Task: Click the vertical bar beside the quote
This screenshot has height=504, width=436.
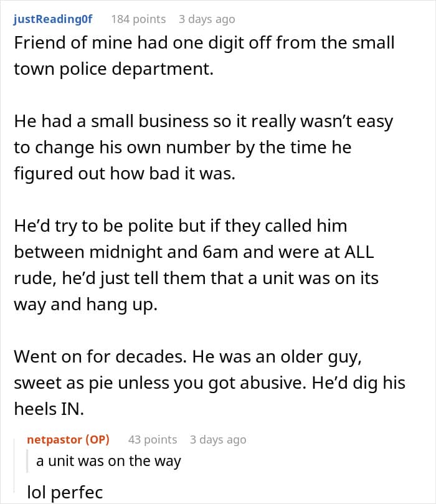Action: (x=29, y=462)
